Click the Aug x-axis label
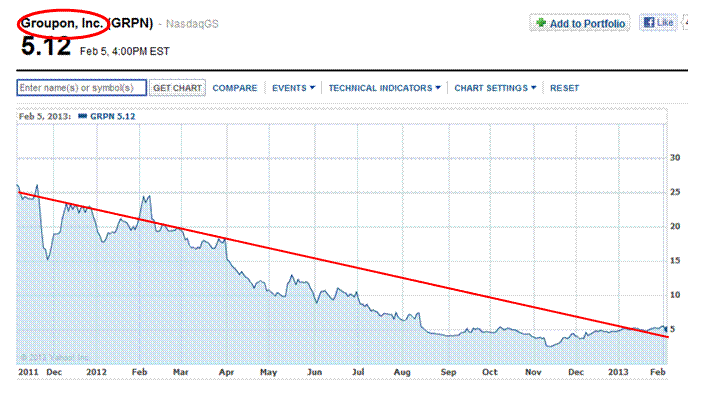The image size is (715, 412). coord(402,372)
